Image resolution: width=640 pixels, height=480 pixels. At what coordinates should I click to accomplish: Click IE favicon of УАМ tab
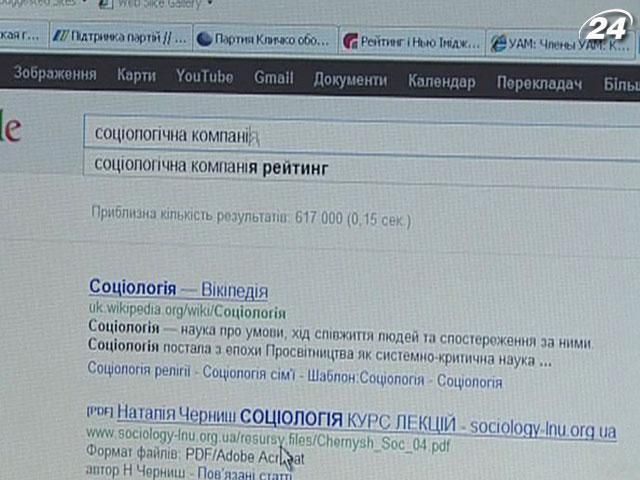tap(498, 43)
